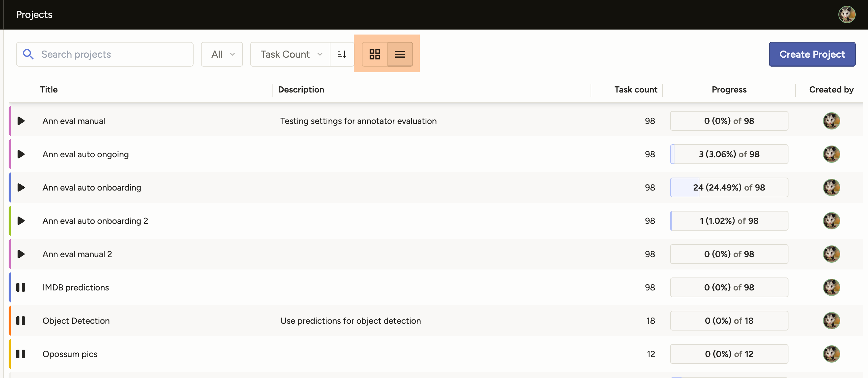Click the creator avatar for Ann eval manual
This screenshot has width=868, height=378.
coord(831,121)
